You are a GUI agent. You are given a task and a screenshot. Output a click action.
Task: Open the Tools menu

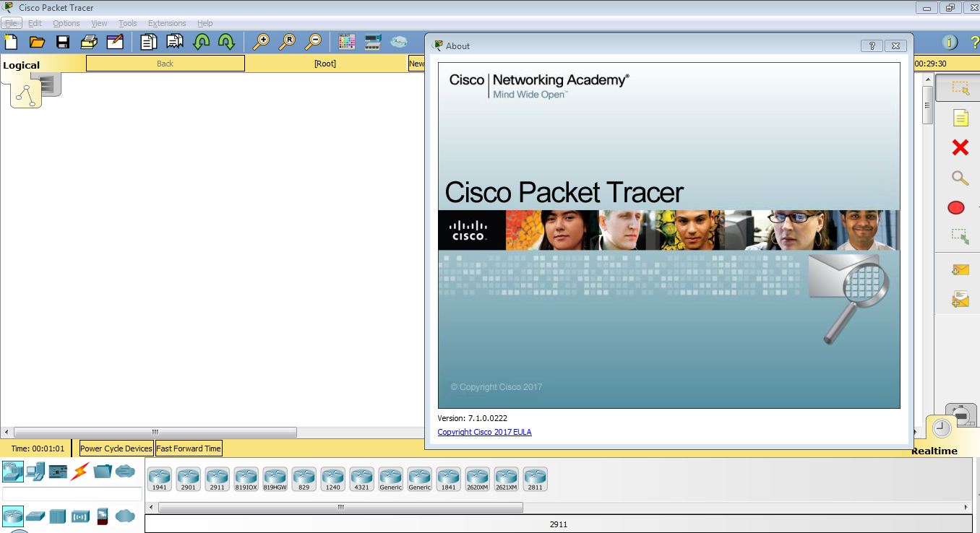click(128, 23)
